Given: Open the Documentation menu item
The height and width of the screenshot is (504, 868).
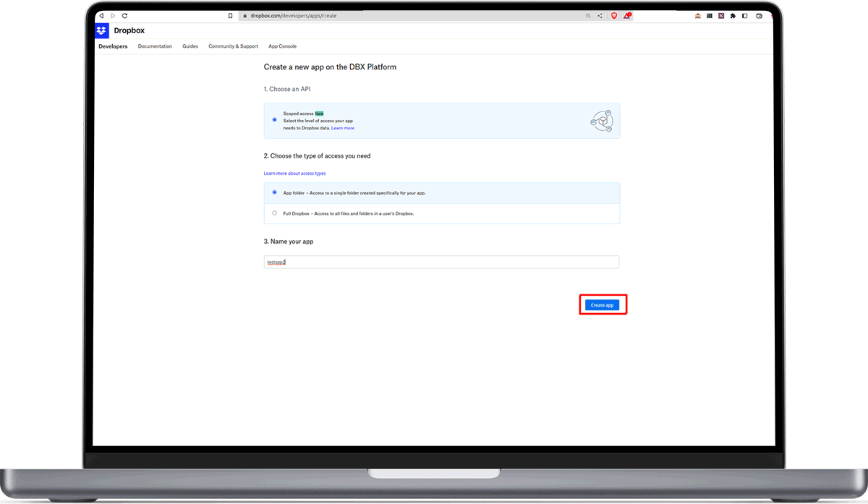Looking at the screenshot, I should (x=155, y=46).
